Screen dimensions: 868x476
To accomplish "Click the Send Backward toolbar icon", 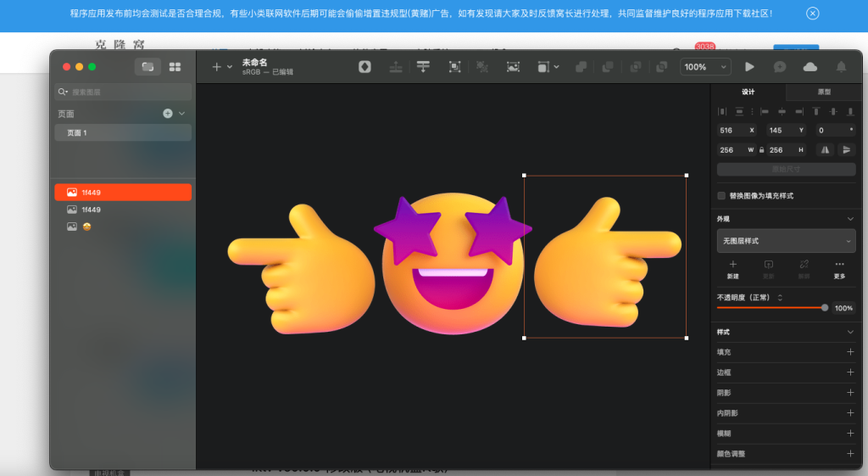I will coord(423,67).
